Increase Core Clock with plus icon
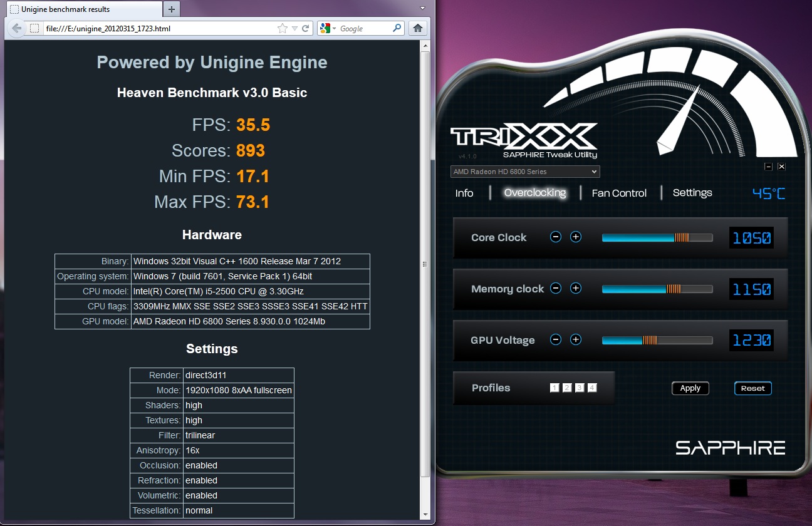Screen dimensions: 812x526 coord(576,237)
